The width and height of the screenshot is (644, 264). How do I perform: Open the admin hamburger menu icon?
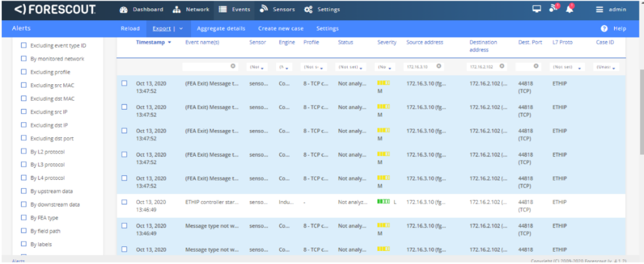[x=600, y=9]
